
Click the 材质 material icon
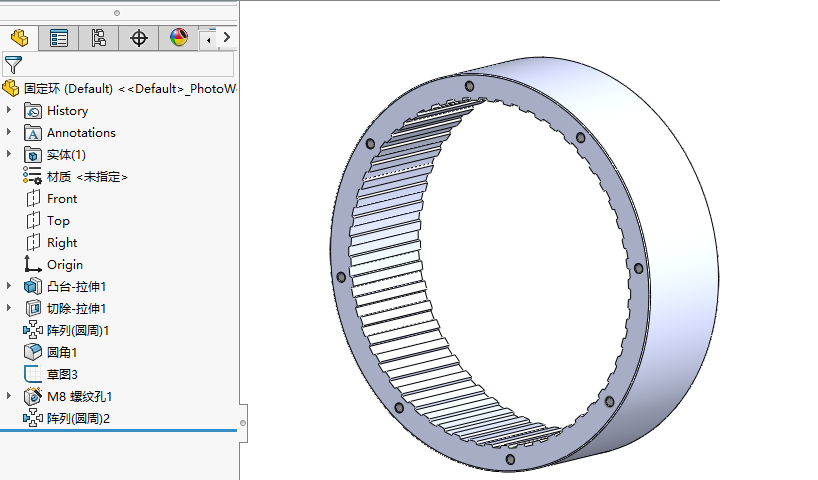(x=32, y=176)
